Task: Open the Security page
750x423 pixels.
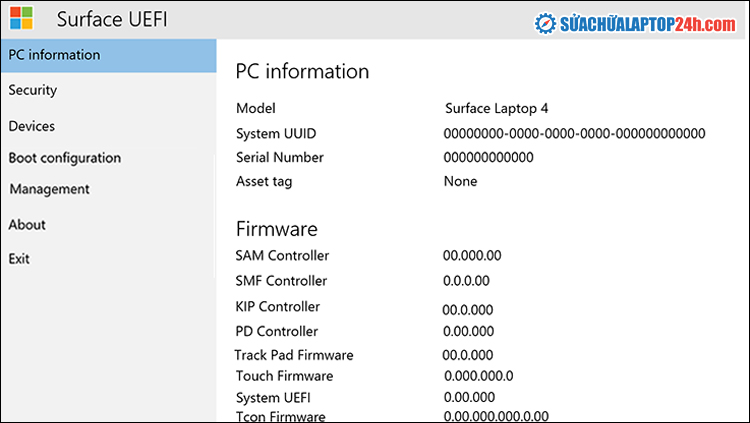Action: (33, 90)
